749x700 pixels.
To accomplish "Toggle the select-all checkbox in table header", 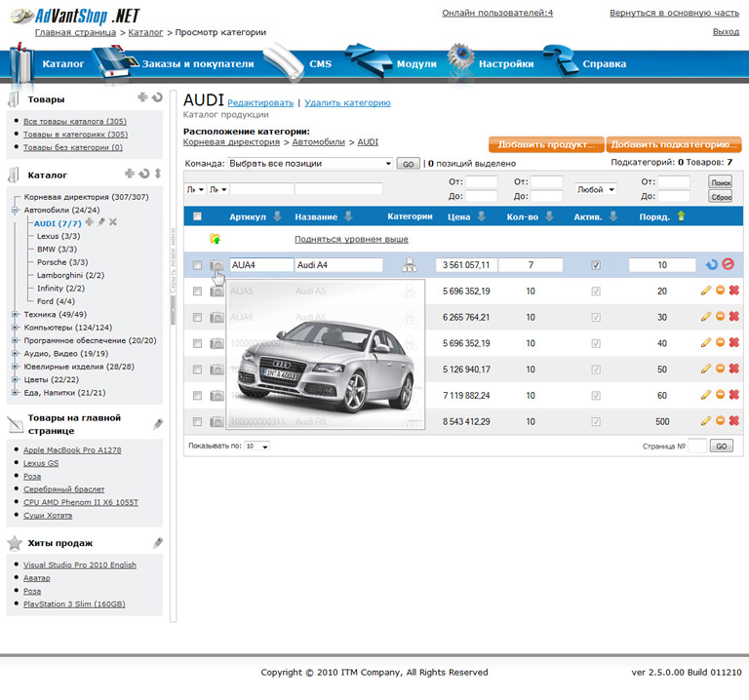I will [197, 216].
